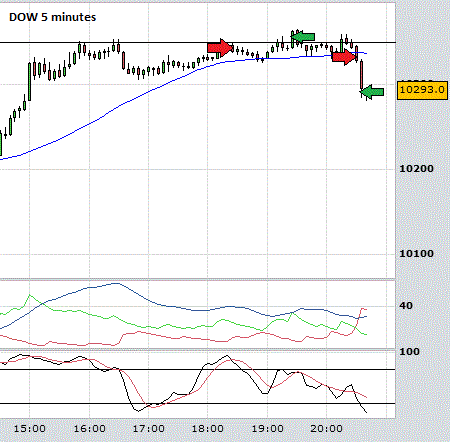Click the 15:00 time axis label
The width and height of the screenshot is (450, 442).
pos(30,429)
